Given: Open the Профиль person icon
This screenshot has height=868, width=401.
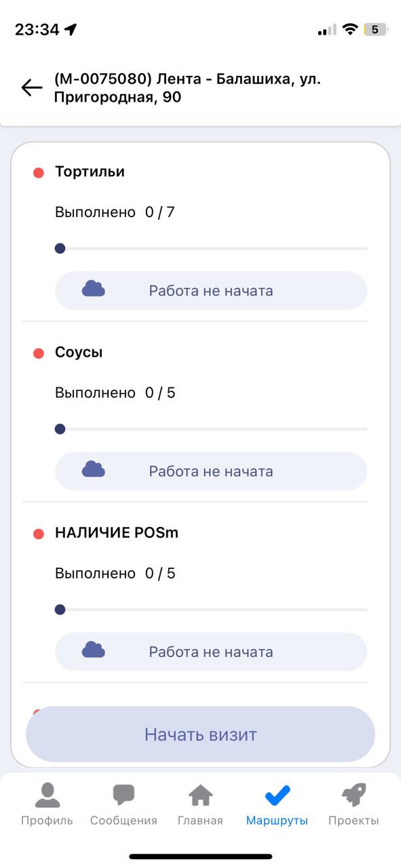Looking at the screenshot, I should pos(47,795).
